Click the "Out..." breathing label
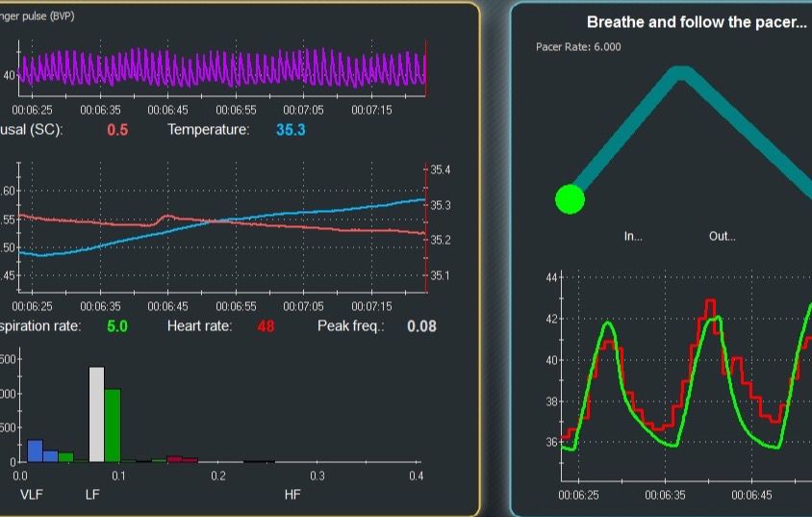The height and width of the screenshot is (517, 812). click(722, 236)
